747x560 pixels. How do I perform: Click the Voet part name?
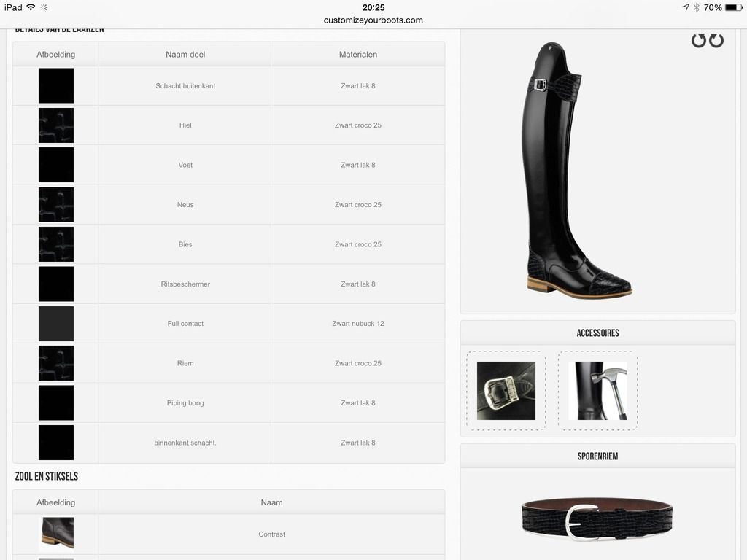click(x=185, y=165)
